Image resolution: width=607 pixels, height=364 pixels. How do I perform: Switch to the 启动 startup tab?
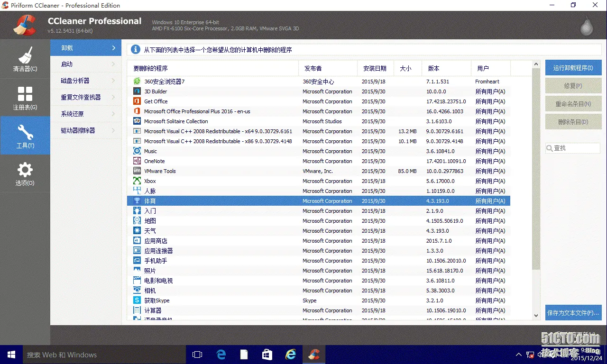(86, 64)
